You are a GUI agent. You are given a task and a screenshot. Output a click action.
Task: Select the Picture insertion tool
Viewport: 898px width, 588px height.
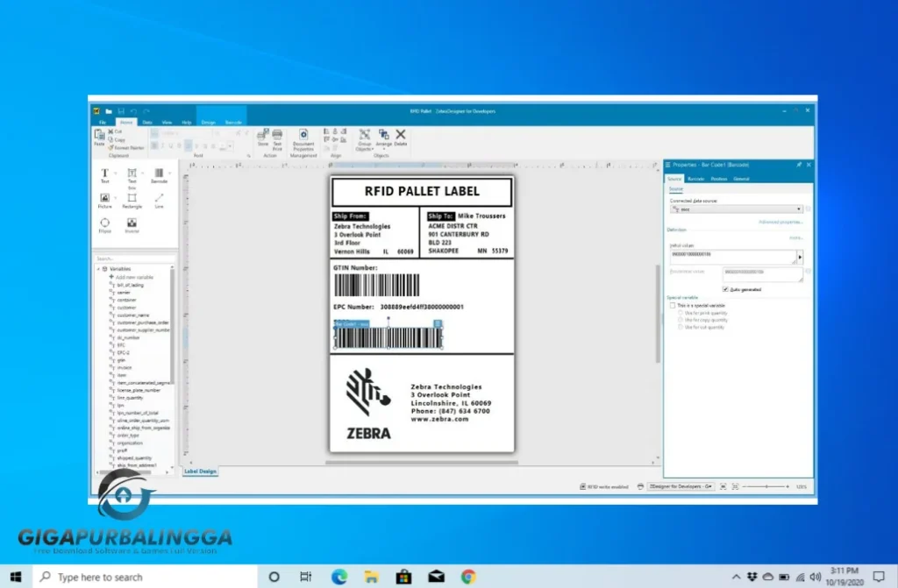[105, 201]
